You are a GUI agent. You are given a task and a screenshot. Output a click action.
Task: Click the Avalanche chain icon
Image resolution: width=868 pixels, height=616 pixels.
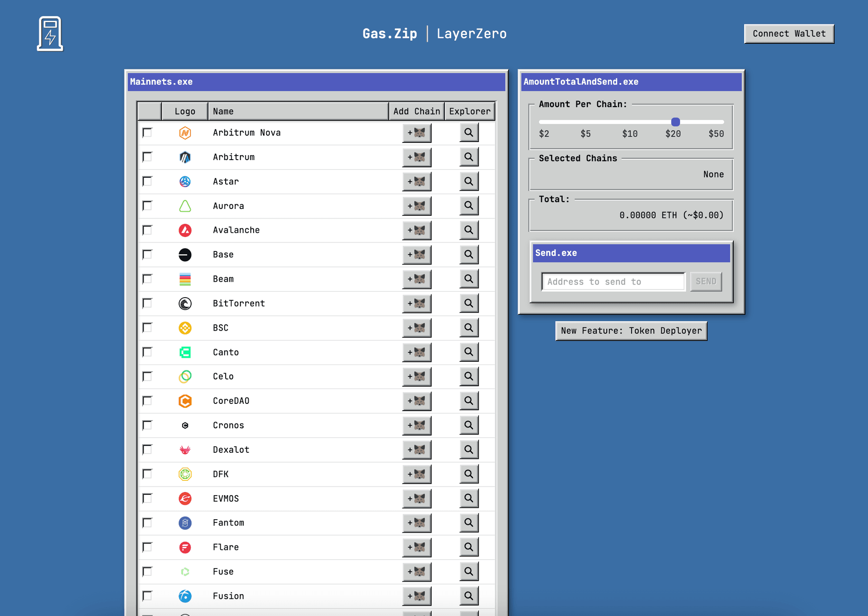tap(185, 230)
